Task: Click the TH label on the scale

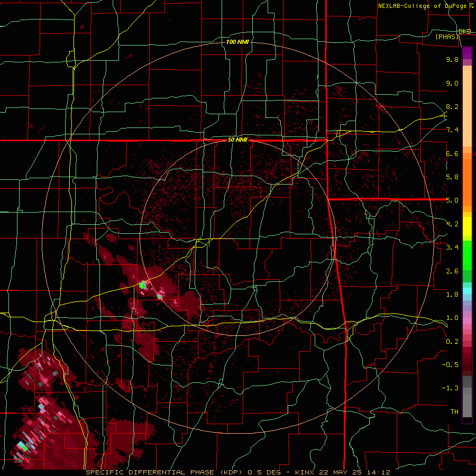Action: [x=454, y=412]
